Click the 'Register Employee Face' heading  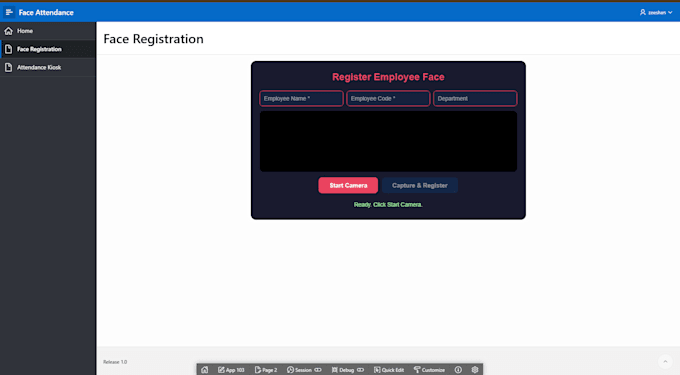coord(388,77)
